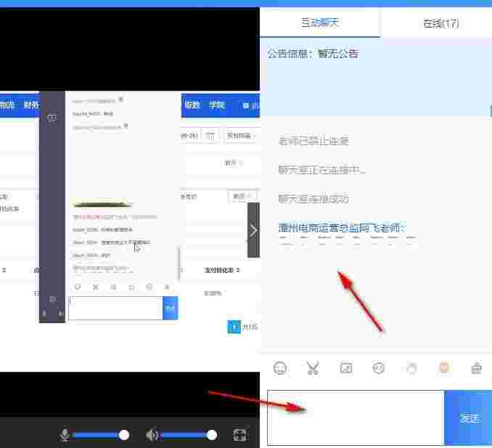Click the raise-hand icon in chat toolbar
The image size is (492, 448).
point(411,368)
